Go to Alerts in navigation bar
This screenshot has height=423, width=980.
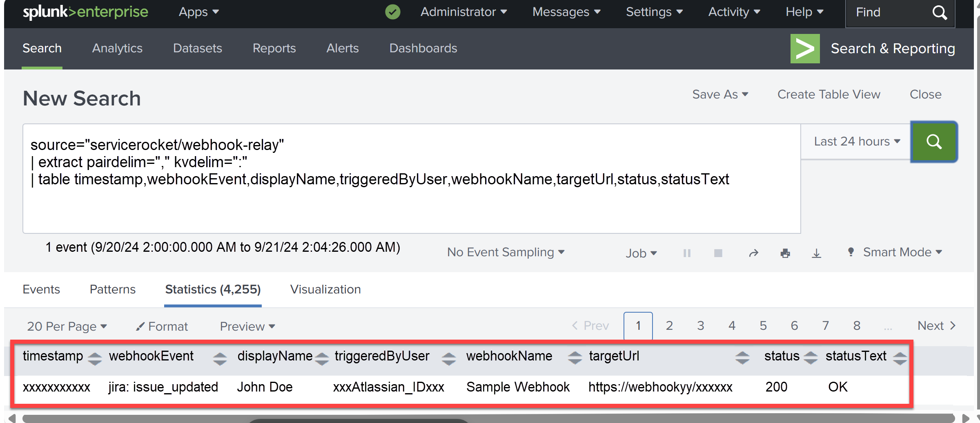coord(342,48)
